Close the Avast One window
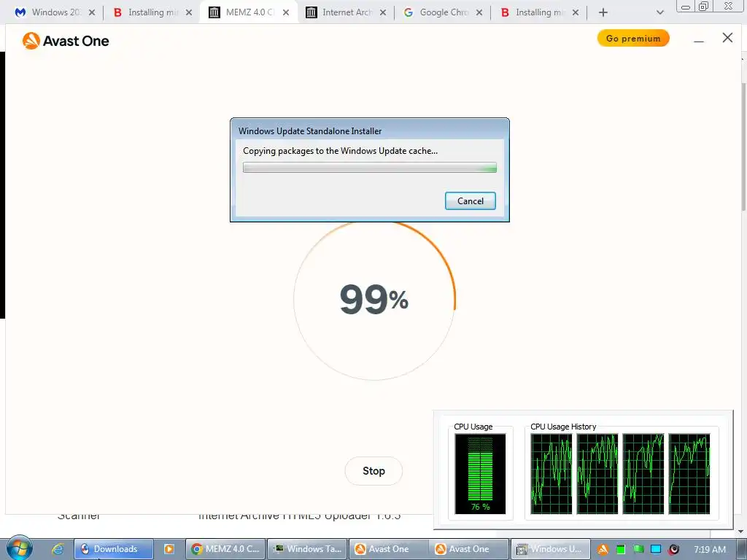Image resolution: width=747 pixels, height=560 pixels. tap(727, 38)
